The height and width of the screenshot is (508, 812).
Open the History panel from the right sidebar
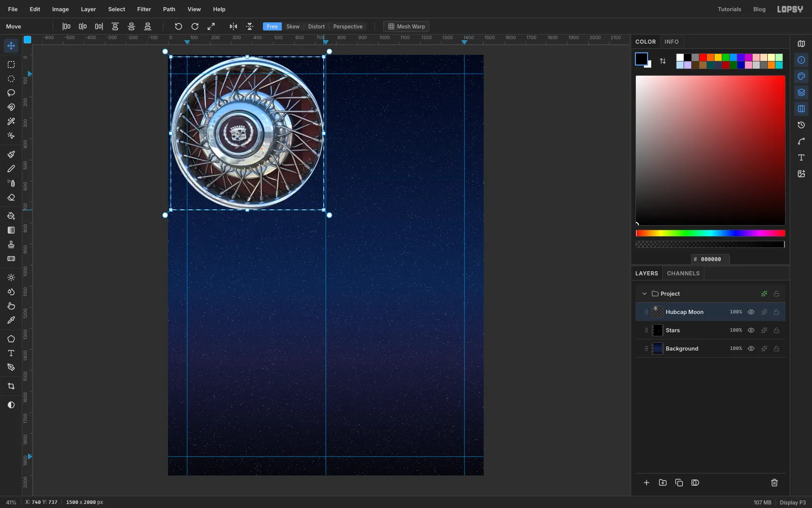click(x=801, y=125)
